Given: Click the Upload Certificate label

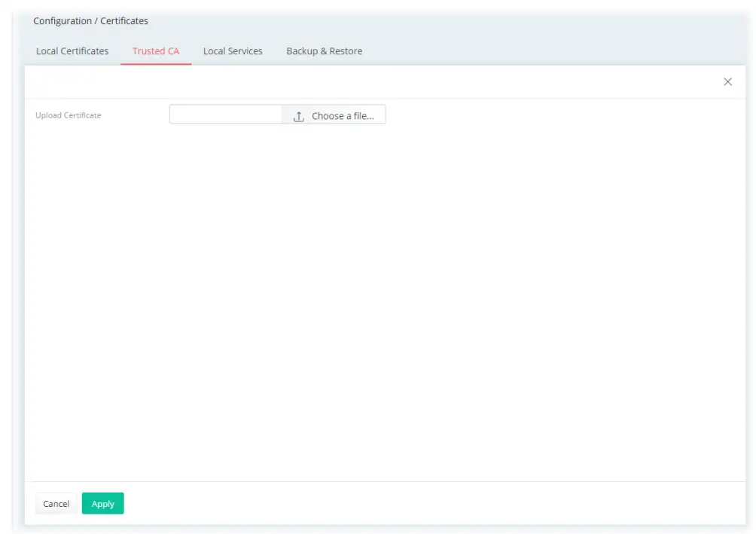Looking at the screenshot, I should [x=69, y=115].
